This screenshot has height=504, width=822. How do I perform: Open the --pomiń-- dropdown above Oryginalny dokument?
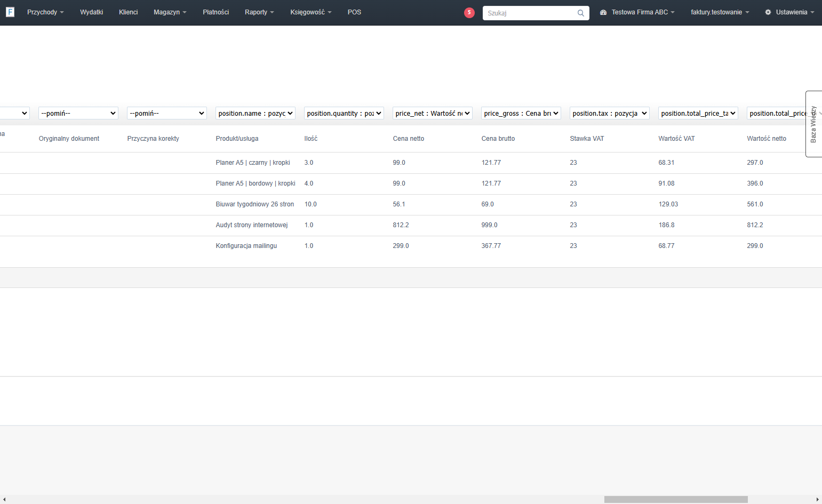pos(78,113)
